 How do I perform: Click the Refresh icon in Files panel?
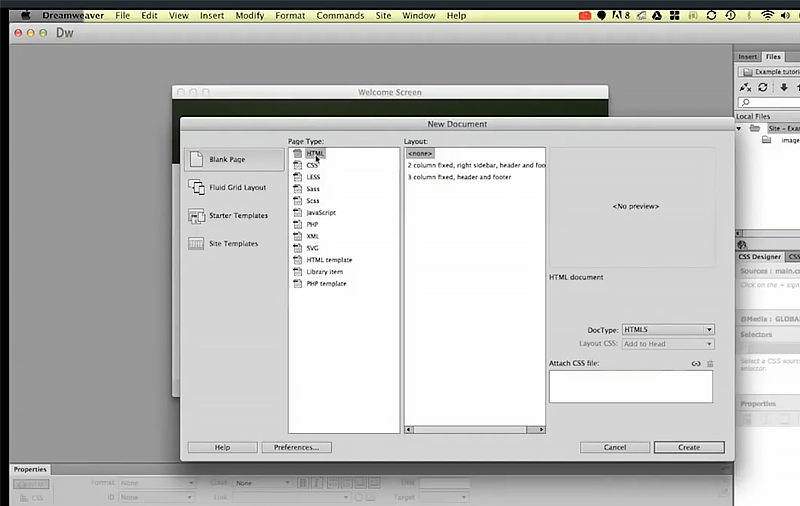[763, 87]
